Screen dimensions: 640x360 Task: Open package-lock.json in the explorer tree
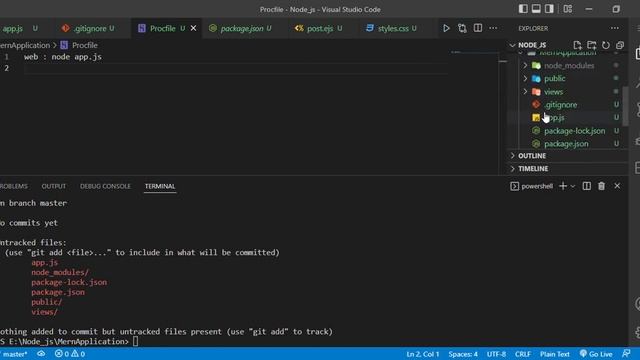tap(574, 131)
